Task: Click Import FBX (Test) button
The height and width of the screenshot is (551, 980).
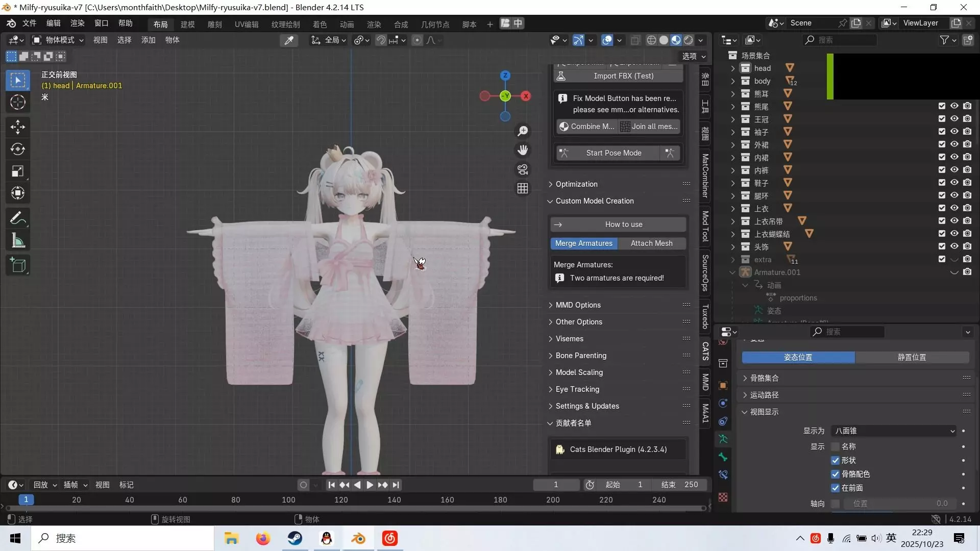Action: tap(619, 76)
